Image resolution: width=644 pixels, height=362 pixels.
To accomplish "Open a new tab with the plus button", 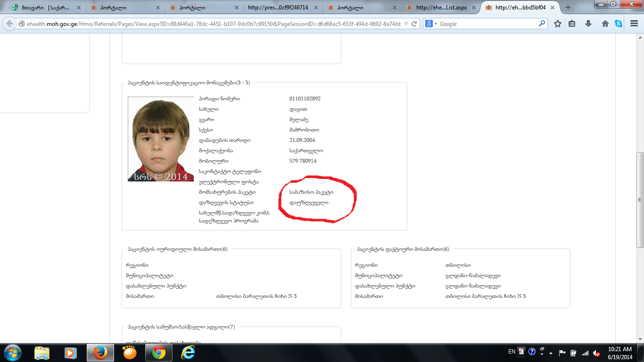I will click(x=568, y=8).
